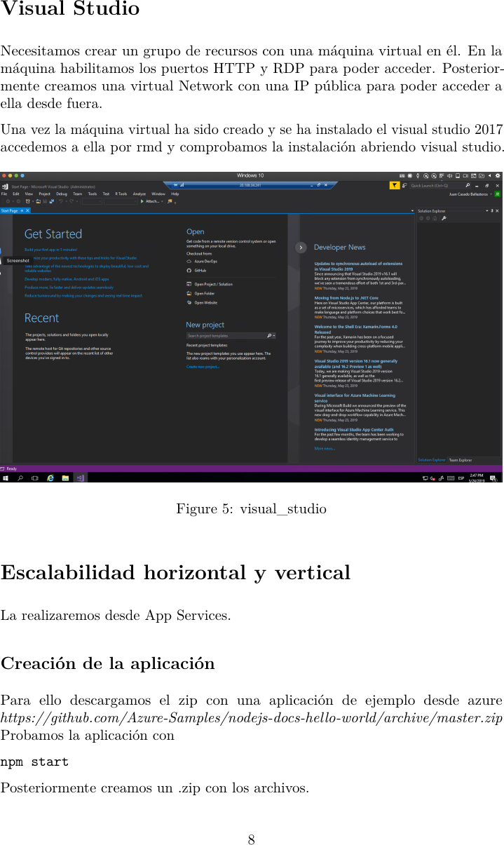504x845 pixels.
Task: Click the feedback icon beside notifications flag
Action: 404,185
